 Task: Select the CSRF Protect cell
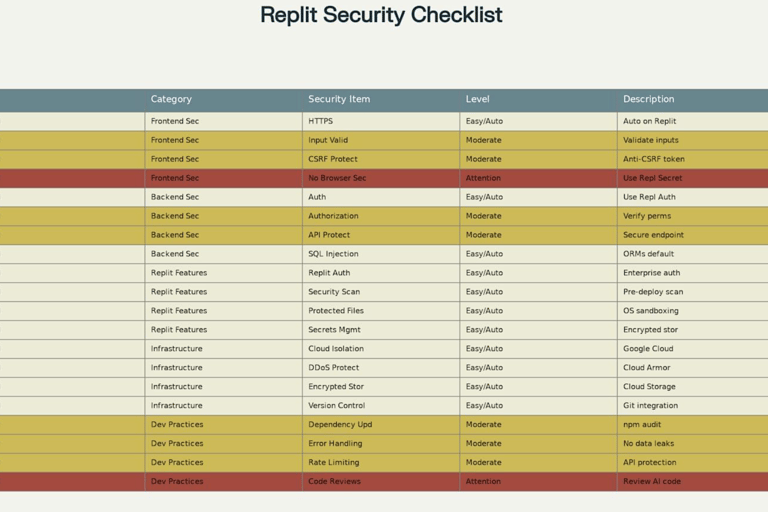[381, 159]
